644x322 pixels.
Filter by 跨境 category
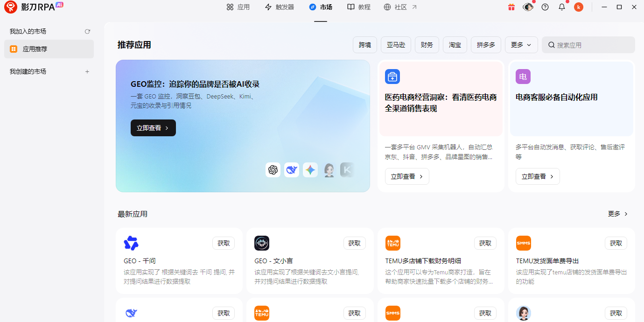click(x=365, y=45)
